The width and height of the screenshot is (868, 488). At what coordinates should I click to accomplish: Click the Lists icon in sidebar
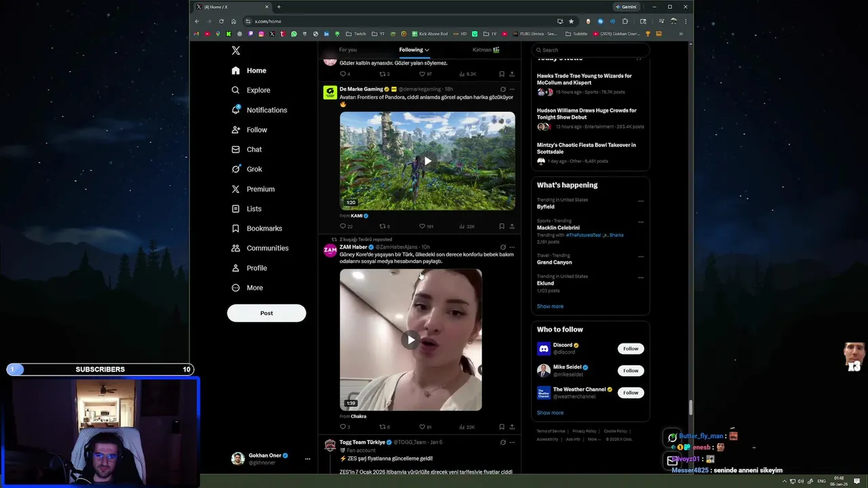[235, 209]
